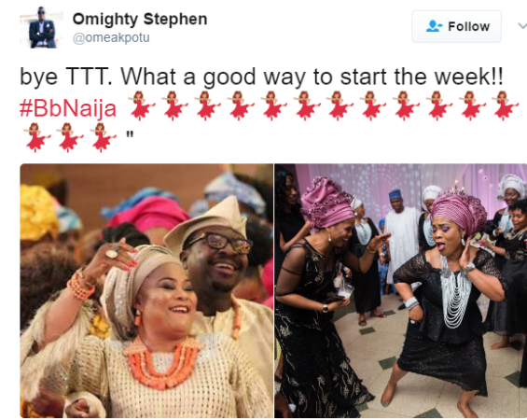The width and height of the screenshot is (527, 420).
Task: Open the Omighty Stephen display name
Action: pos(140,20)
